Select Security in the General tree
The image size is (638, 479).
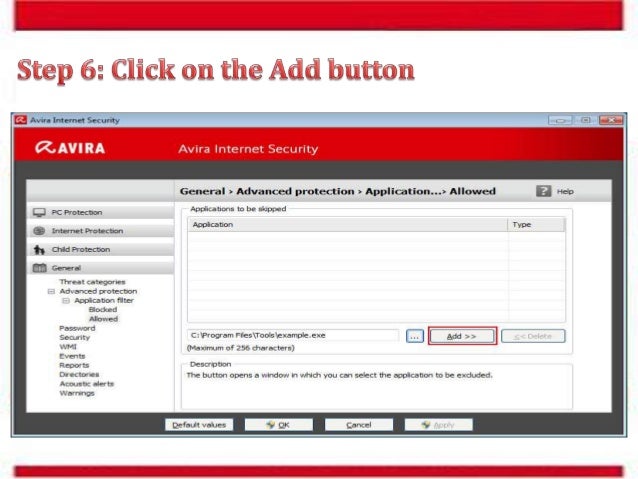tap(74, 337)
